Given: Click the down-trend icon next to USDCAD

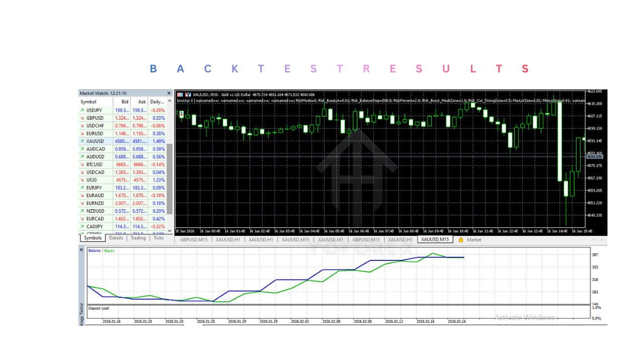Looking at the screenshot, I should [x=82, y=172].
